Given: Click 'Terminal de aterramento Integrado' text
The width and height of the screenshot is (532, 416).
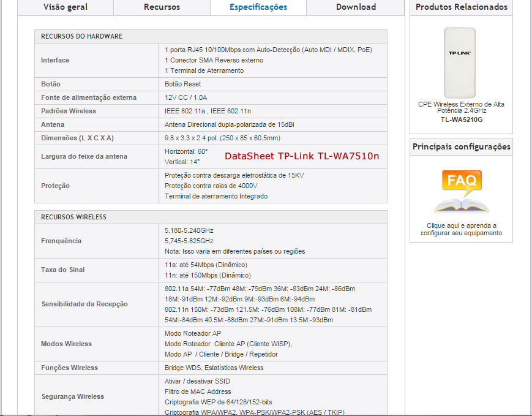Looking at the screenshot, I should pos(216,196).
